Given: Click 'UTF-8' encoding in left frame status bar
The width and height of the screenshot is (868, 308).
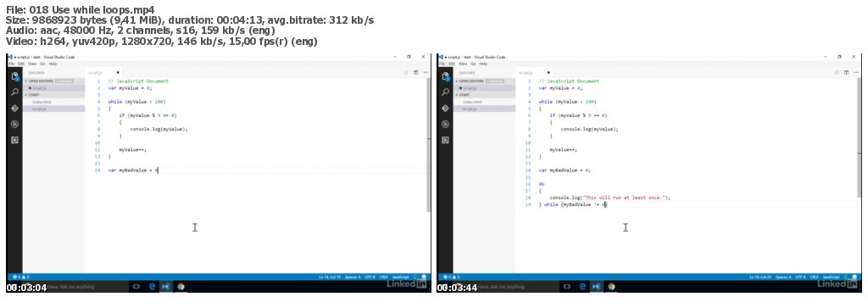Looking at the screenshot, I should (370, 277).
